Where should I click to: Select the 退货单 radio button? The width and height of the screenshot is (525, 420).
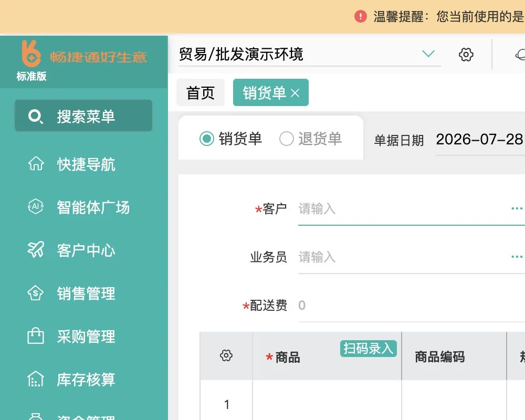pos(286,139)
